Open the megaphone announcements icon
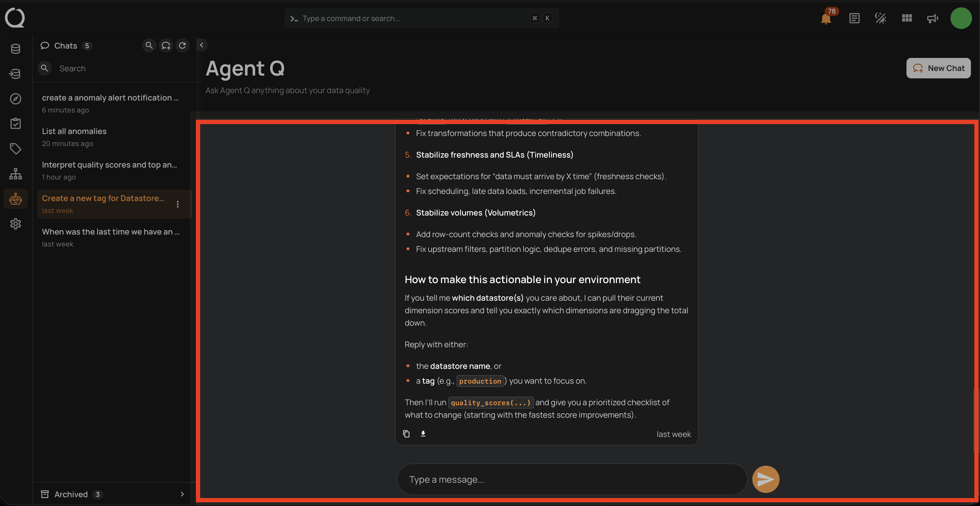The image size is (980, 506). pyautogui.click(x=932, y=18)
